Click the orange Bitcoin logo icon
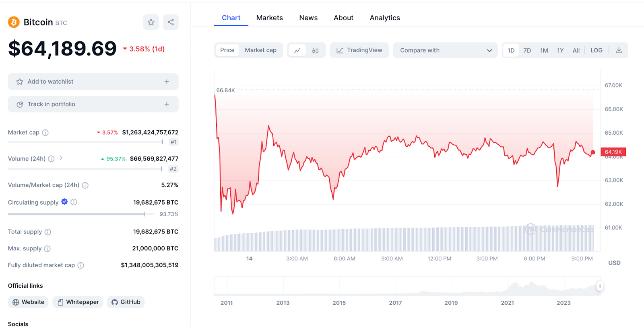The width and height of the screenshot is (644, 328). pos(14,22)
